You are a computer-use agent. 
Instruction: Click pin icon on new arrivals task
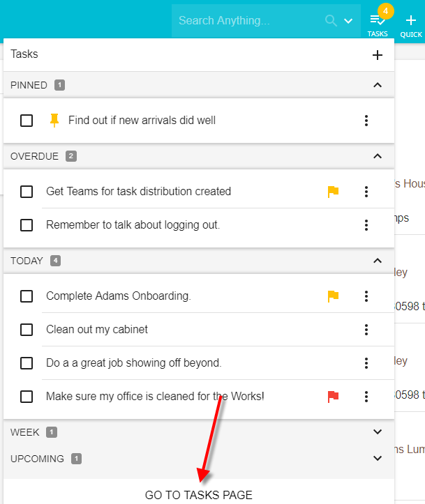click(54, 121)
